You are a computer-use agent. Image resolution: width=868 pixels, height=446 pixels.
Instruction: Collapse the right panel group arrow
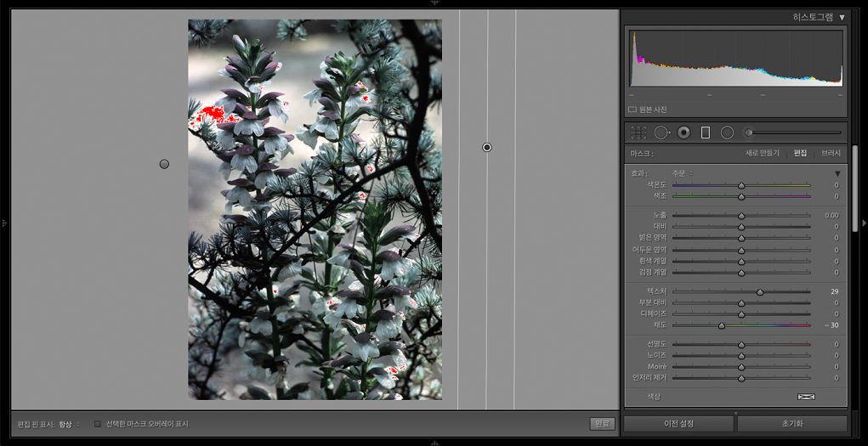pos(864,223)
